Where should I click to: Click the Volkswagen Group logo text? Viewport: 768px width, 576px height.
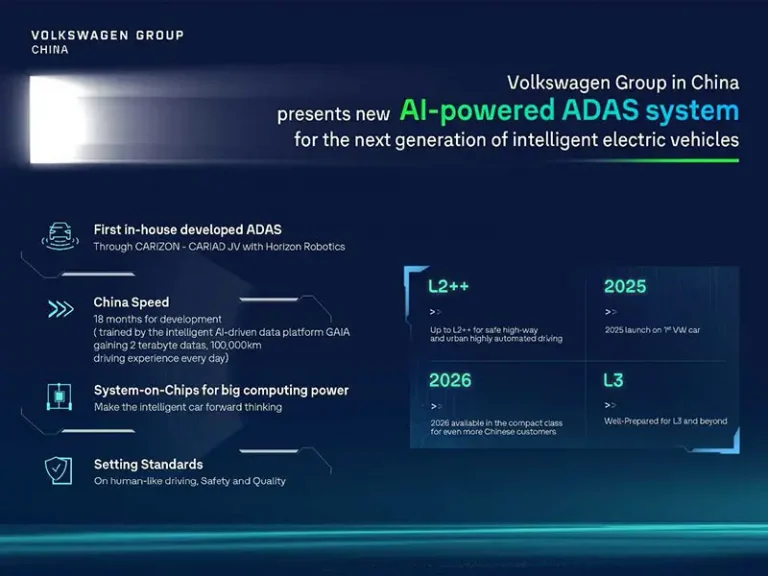[x=107, y=35]
